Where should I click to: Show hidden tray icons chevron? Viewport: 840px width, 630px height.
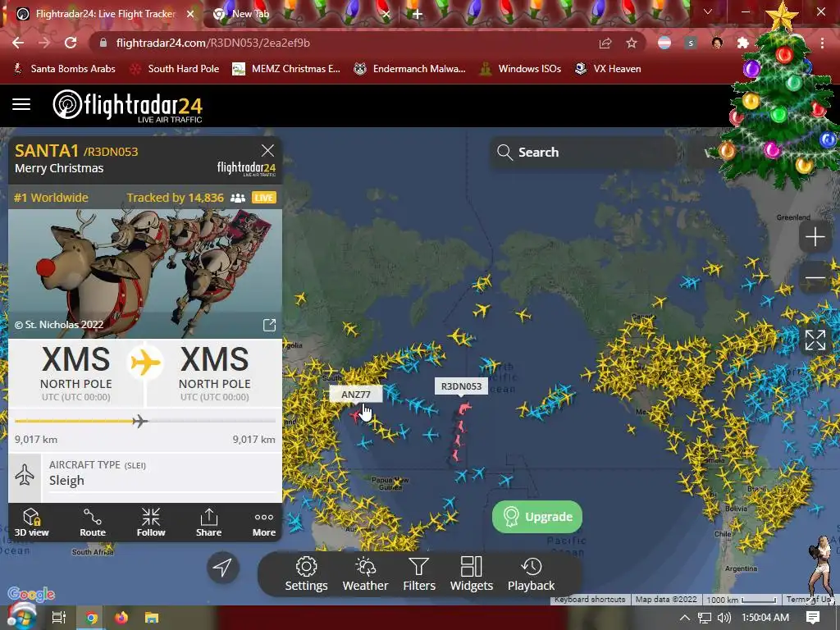(685, 618)
